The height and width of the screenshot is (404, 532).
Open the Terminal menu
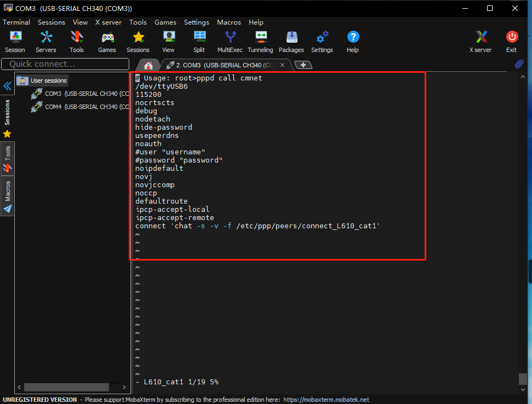[x=16, y=22]
